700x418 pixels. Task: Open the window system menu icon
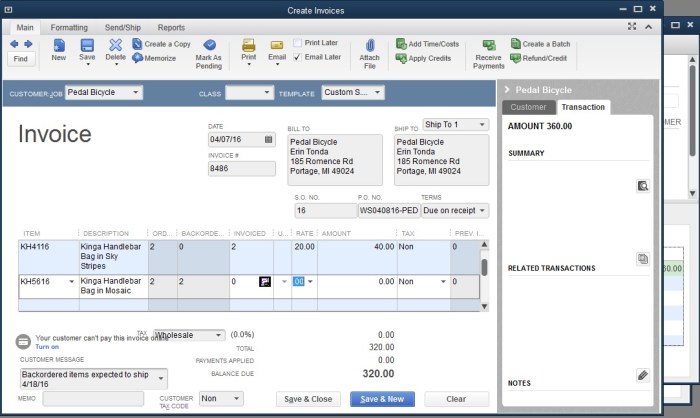tap(8, 9)
